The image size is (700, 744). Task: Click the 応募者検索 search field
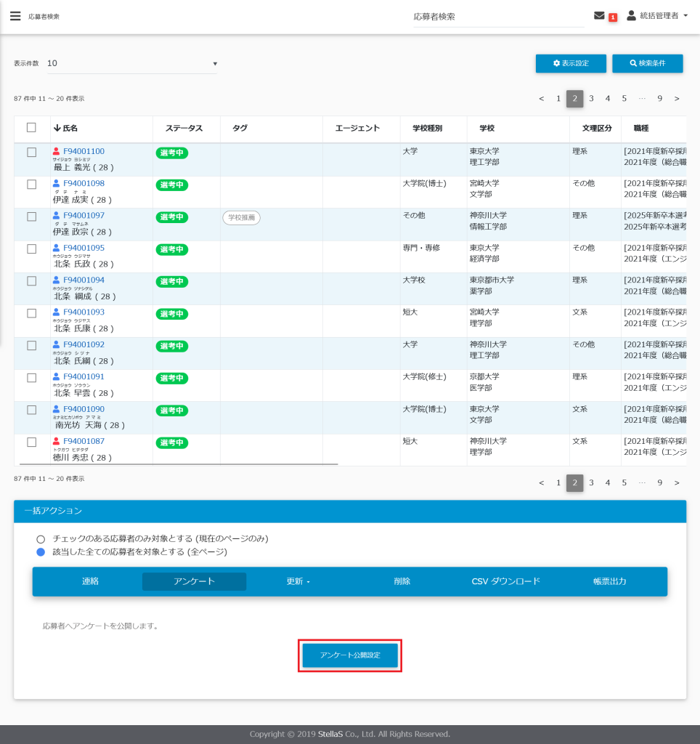[x=497, y=17]
